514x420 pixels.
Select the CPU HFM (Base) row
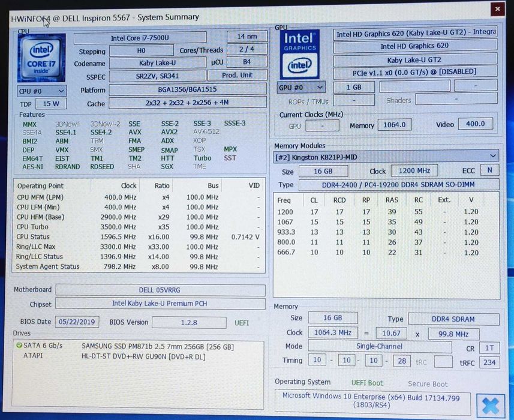[139, 217]
